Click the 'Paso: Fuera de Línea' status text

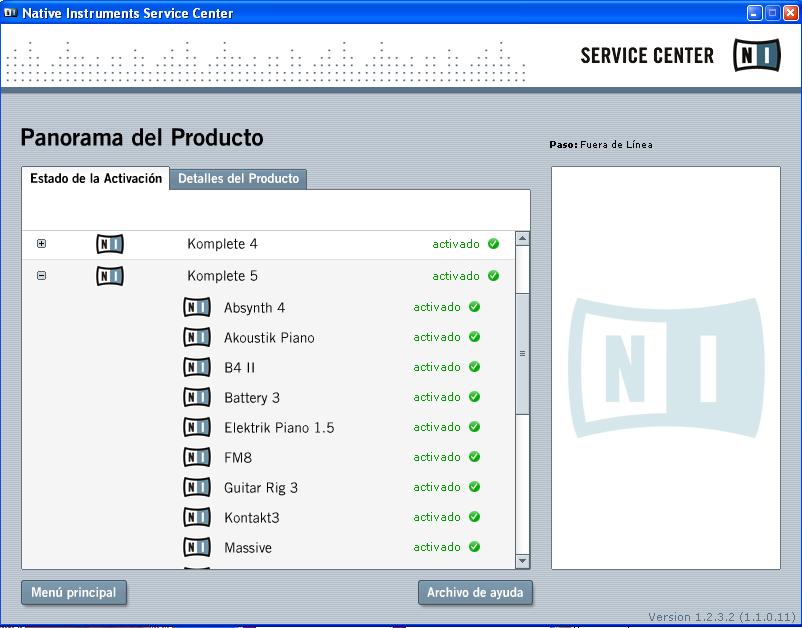coord(601,145)
